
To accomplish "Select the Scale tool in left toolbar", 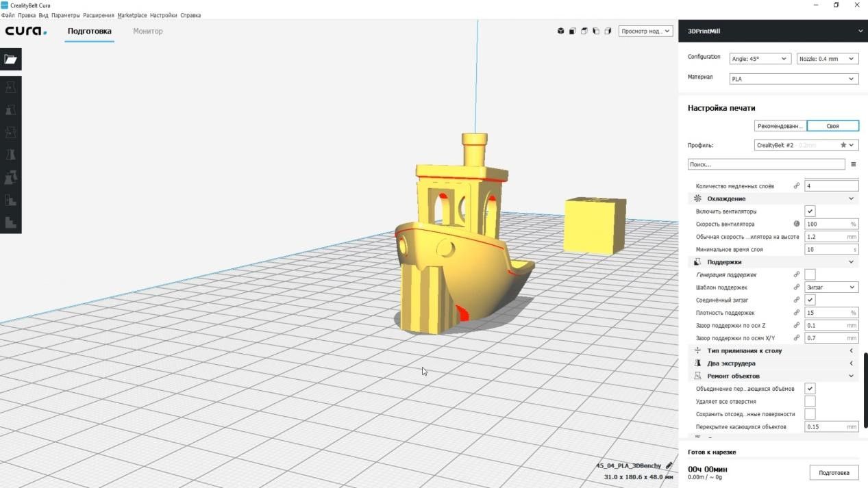I will (10, 110).
